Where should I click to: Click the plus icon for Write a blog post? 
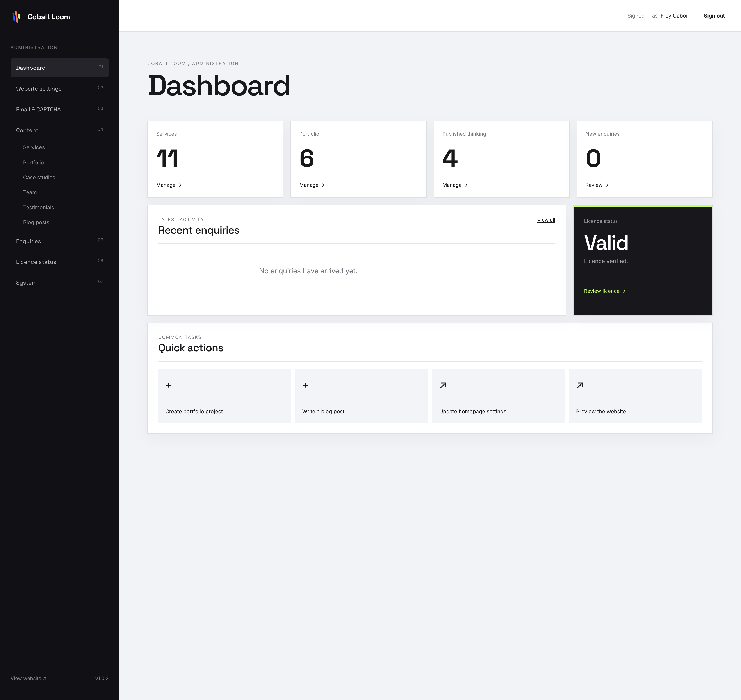coord(305,385)
